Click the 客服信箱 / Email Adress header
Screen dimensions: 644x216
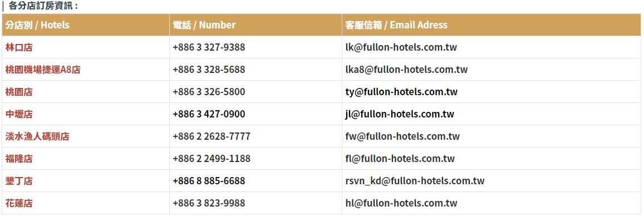[x=396, y=24]
